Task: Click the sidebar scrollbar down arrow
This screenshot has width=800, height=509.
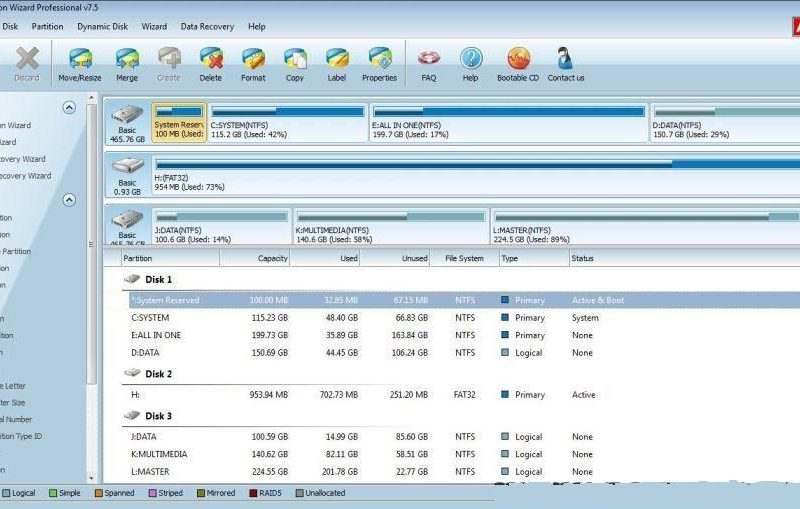Action: pos(92,478)
